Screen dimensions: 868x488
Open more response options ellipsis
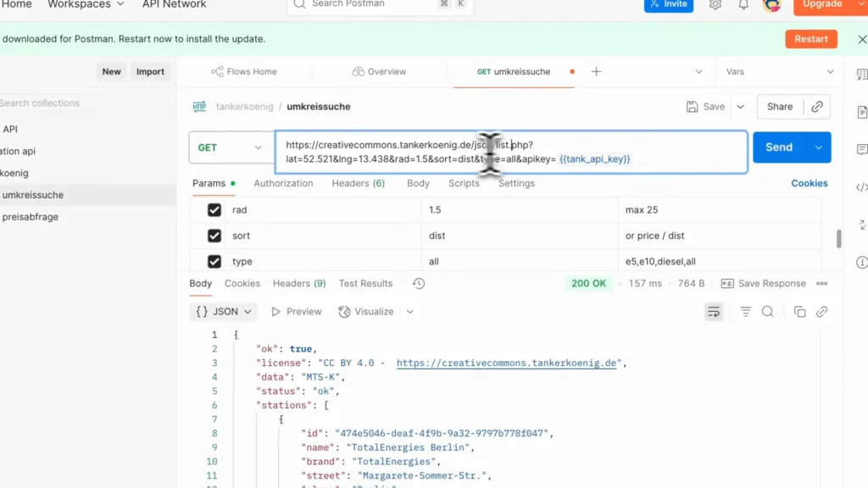click(821, 283)
